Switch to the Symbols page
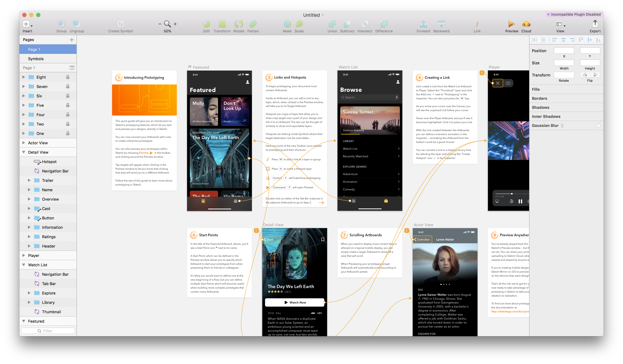The width and height of the screenshot is (623, 364). coord(48,59)
